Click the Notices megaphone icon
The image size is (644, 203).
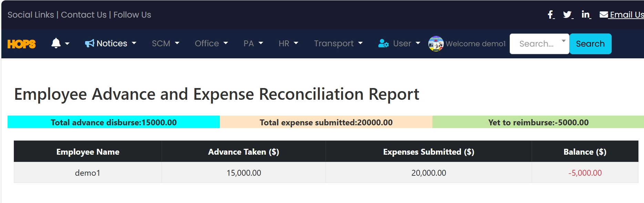[x=90, y=43]
